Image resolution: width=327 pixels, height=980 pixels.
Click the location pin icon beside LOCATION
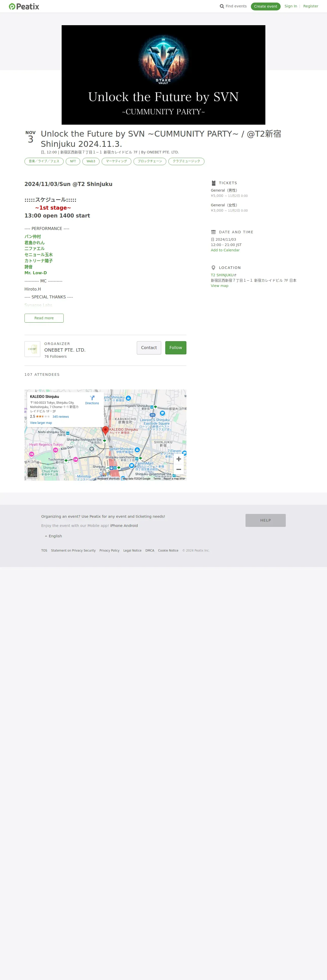pyautogui.click(x=214, y=268)
